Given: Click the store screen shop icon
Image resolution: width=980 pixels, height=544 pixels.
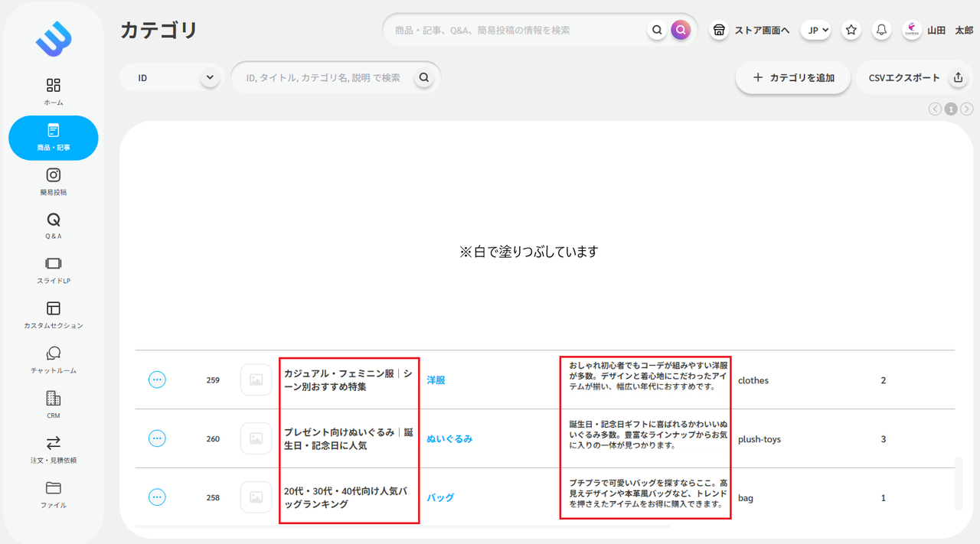Looking at the screenshot, I should click(x=719, y=30).
